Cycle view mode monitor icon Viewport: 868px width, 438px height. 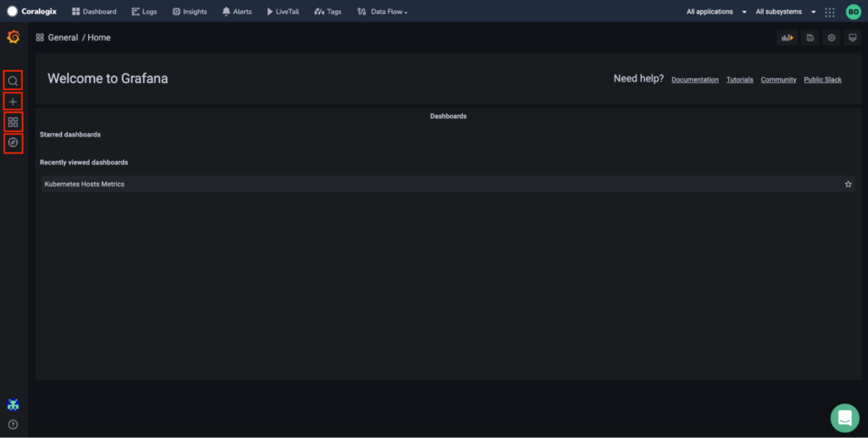click(x=853, y=37)
